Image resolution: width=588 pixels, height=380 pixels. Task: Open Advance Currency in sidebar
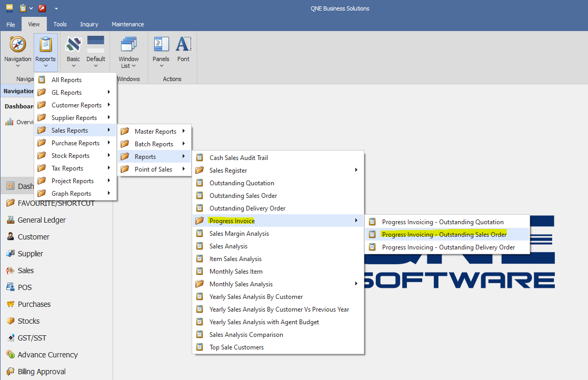(x=47, y=355)
